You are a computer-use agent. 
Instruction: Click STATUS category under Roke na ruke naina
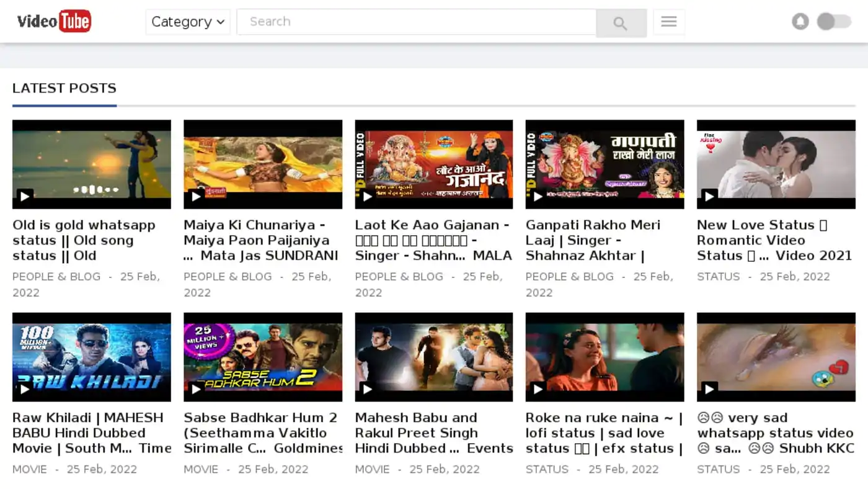coord(547,469)
